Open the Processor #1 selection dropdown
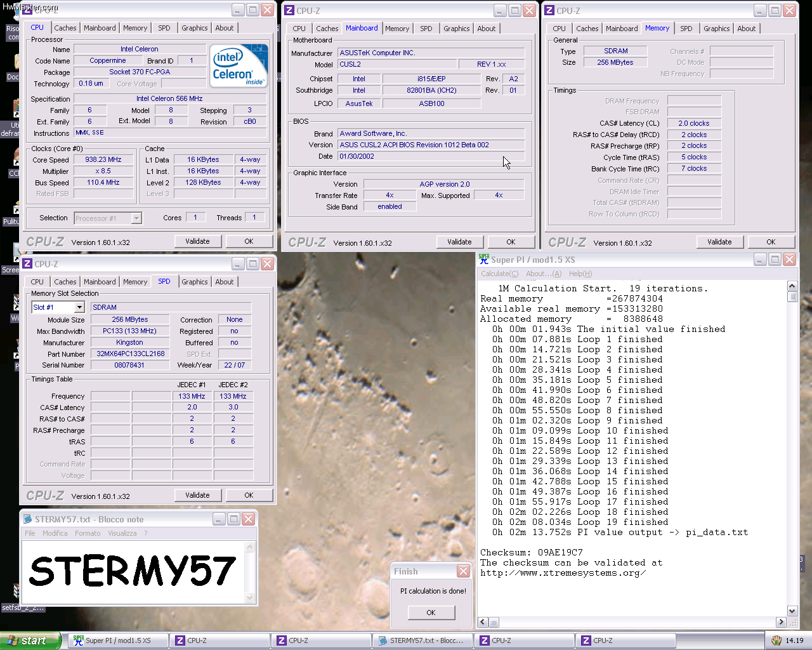 (x=136, y=218)
